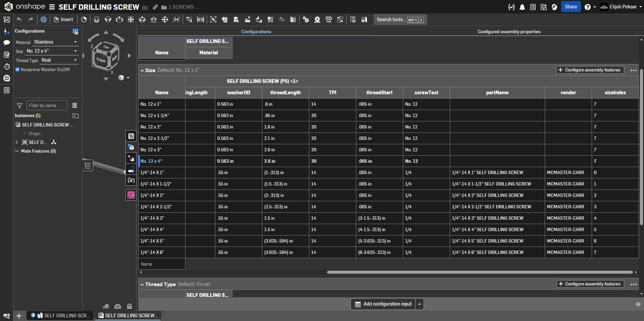Viewport: 644px width, 321px height.
Task: Switch to Configured assembly properties tab
Action: click(509, 32)
